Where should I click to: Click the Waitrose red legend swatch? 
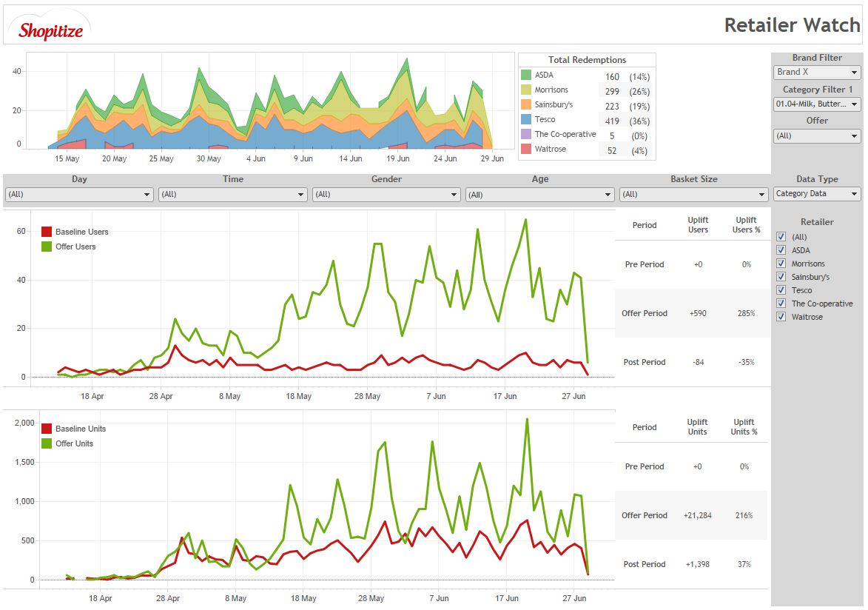click(526, 150)
